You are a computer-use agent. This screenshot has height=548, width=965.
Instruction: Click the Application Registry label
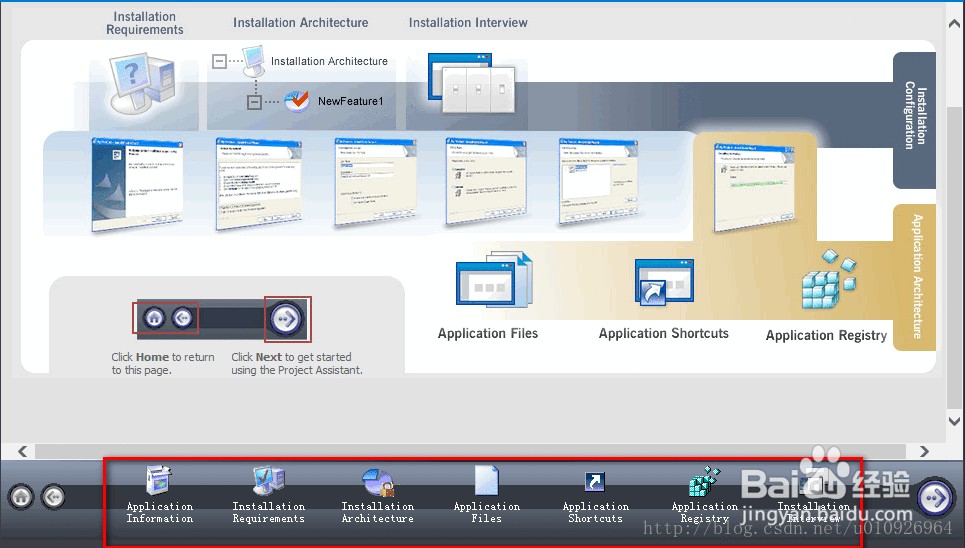pos(826,335)
